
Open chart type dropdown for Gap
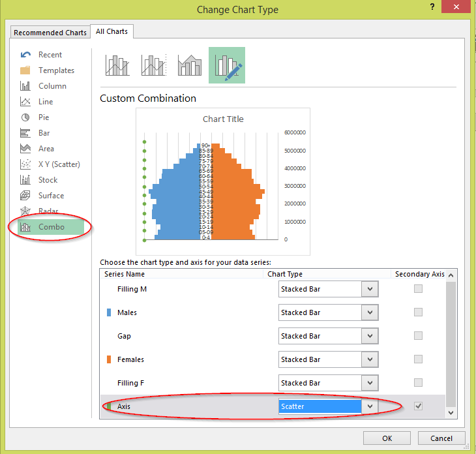370,336
